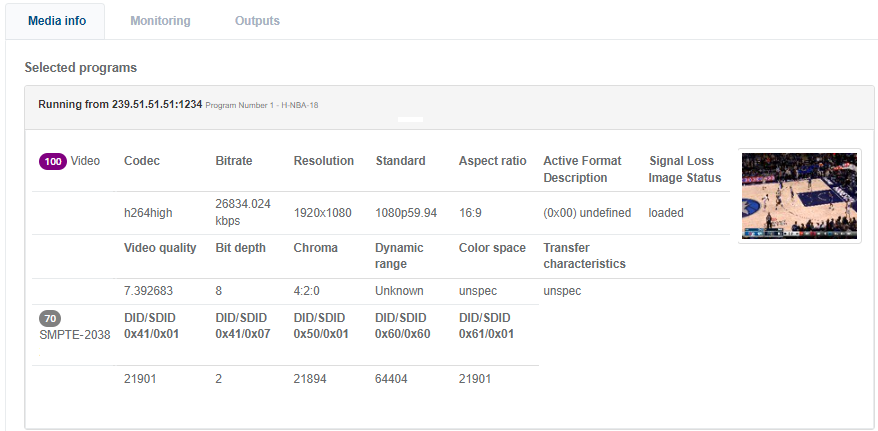This screenshot has height=431, width=878.
Task: Collapse the Running from 239.51.51.51:1234 header
Action: [x=120, y=104]
